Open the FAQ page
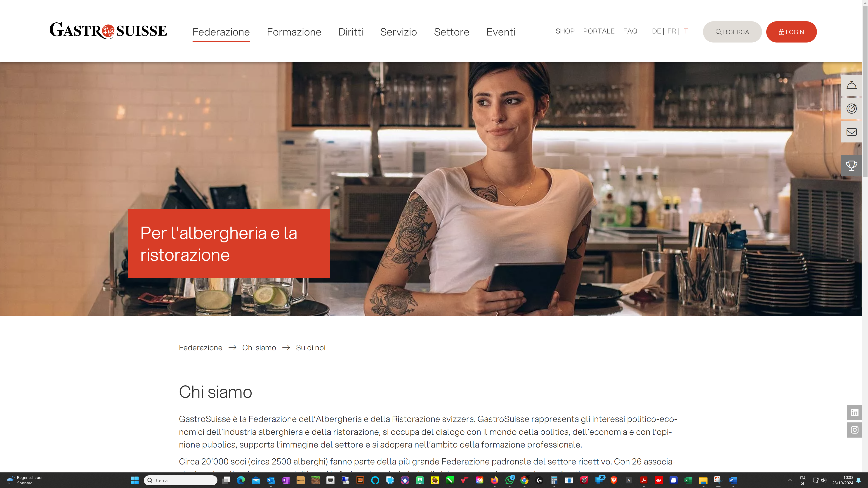This screenshot has height=488, width=868. 630,31
